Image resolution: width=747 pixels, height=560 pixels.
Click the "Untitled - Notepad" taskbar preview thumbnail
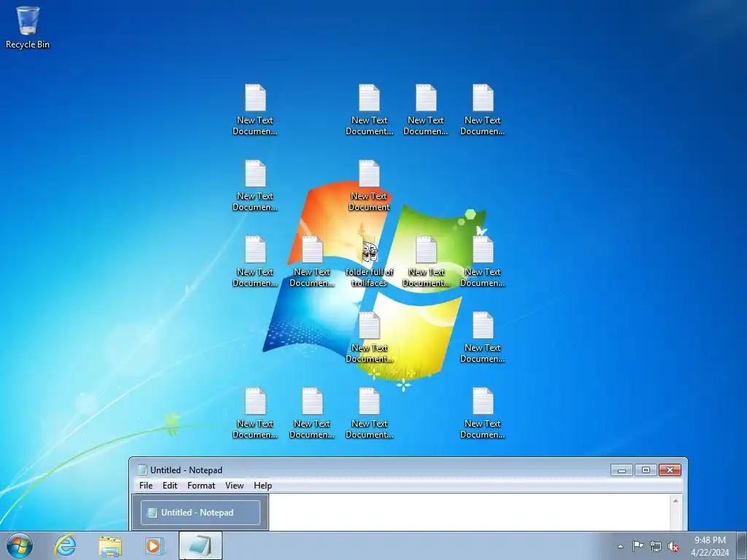point(201,513)
